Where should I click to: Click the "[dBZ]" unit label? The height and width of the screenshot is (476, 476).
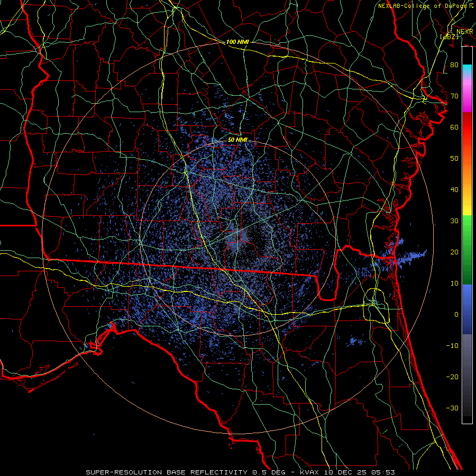click(449, 36)
